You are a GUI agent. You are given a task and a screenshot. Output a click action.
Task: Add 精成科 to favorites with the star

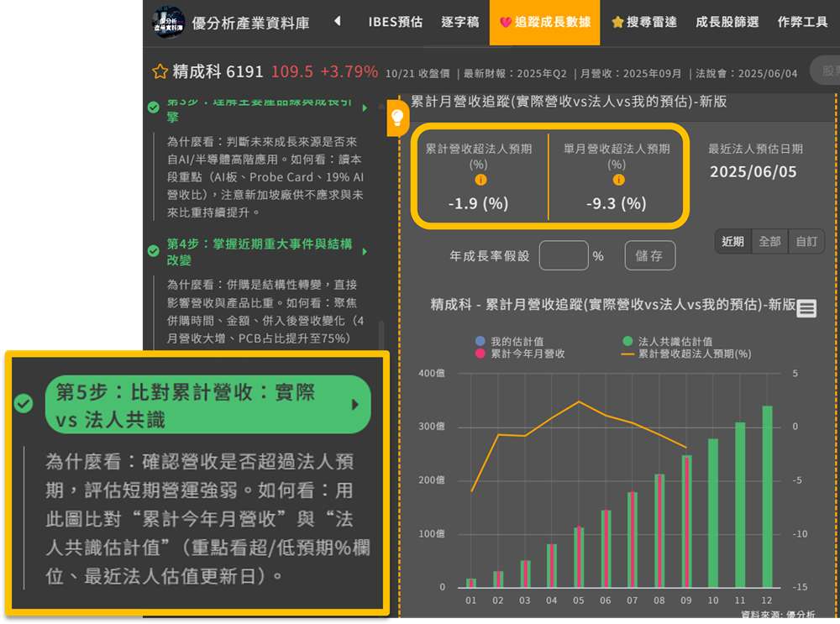(x=160, y=72)
